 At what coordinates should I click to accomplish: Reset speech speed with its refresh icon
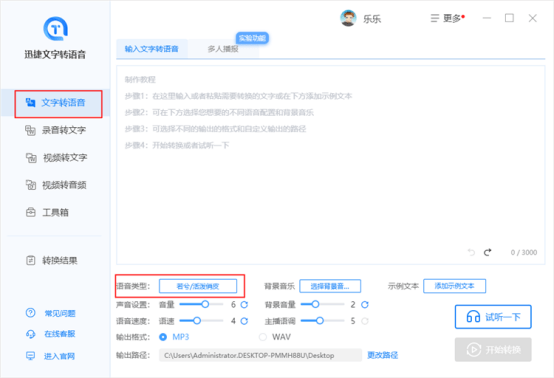point(244,321)
